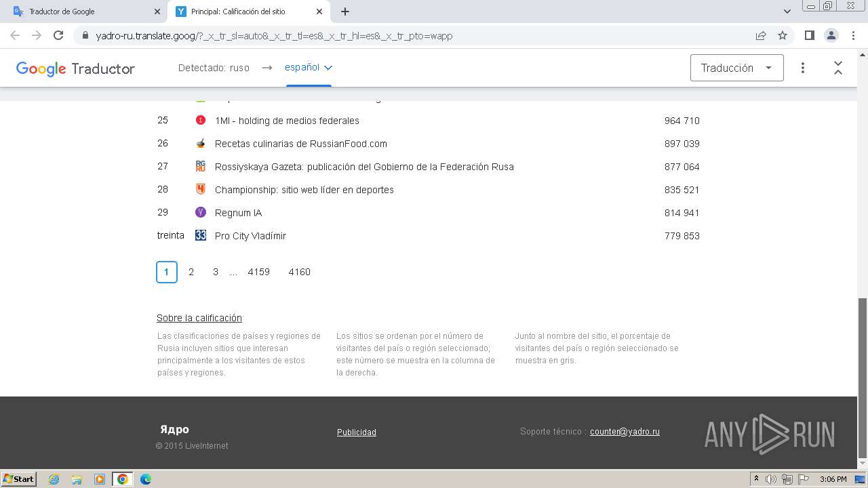Click the Pro City Vladímir favicon
868x488 pixels.
200,235
